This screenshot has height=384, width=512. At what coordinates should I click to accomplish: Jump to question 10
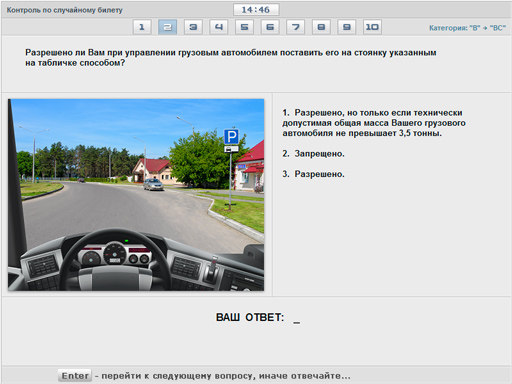372,27
